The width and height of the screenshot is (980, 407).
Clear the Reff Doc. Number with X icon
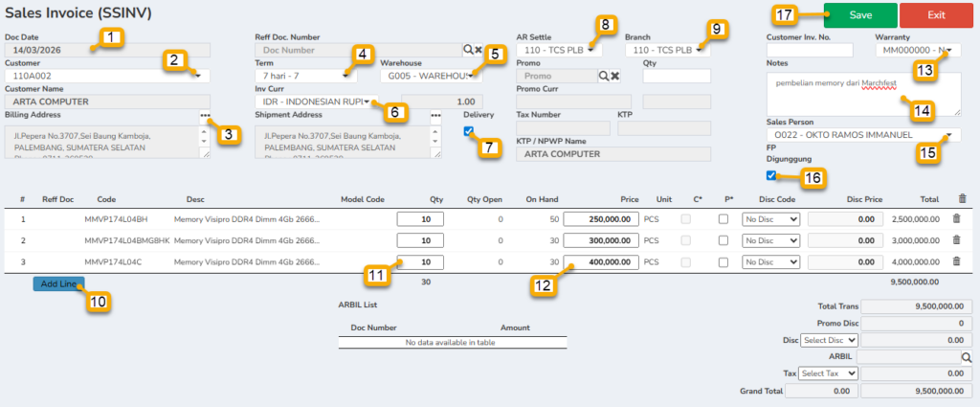(x=479, y=48)
